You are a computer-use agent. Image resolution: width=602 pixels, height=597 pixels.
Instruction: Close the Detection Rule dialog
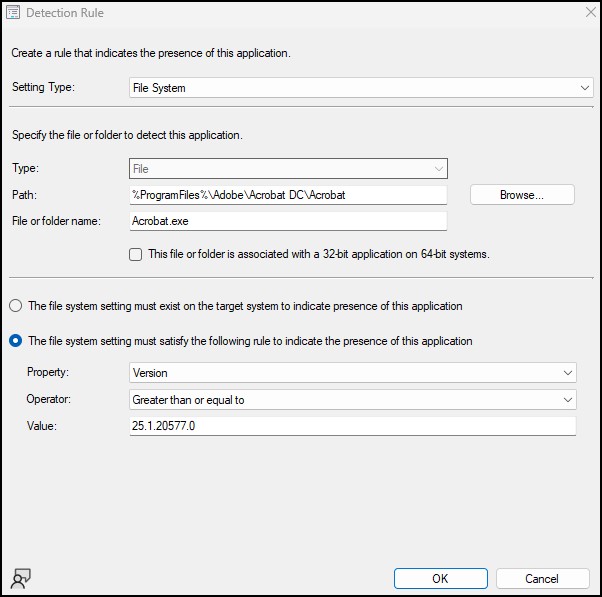click(590, 12)
